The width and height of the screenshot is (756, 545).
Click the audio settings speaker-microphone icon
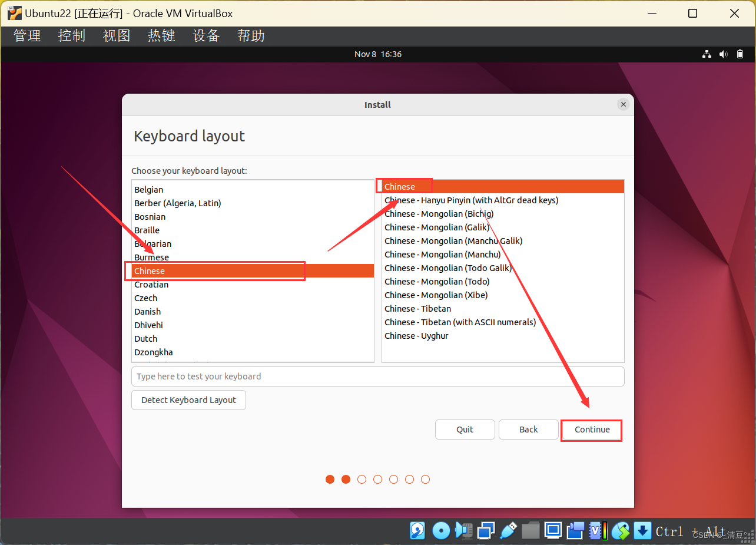coord(463,531)
